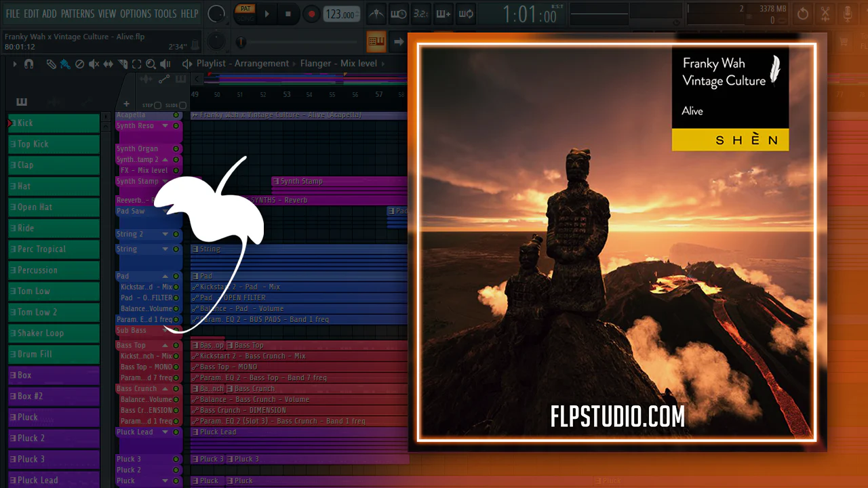The image size is (868, 488).
Task: Expand the Synth Stamp track group
Action: pyautogui.click(x=165, y=182)
